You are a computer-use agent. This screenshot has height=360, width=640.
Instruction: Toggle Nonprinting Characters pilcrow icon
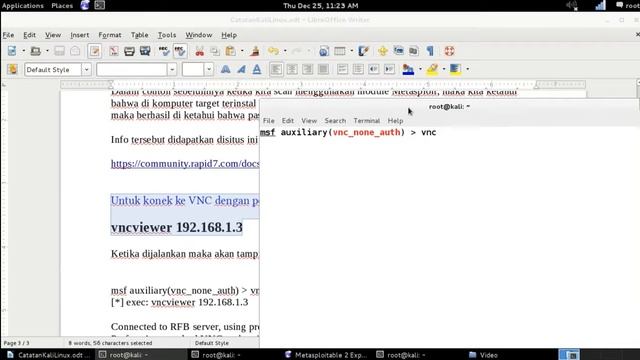coord(430,51)
